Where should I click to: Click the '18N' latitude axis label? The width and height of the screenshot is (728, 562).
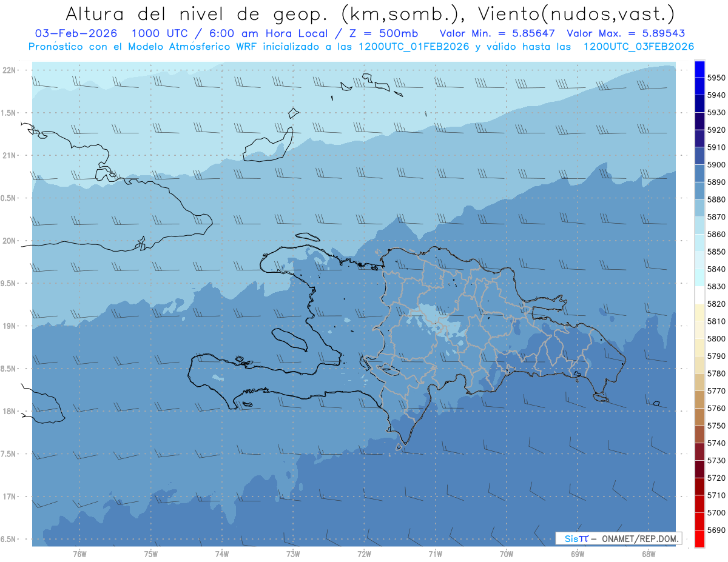click(10, 412)
